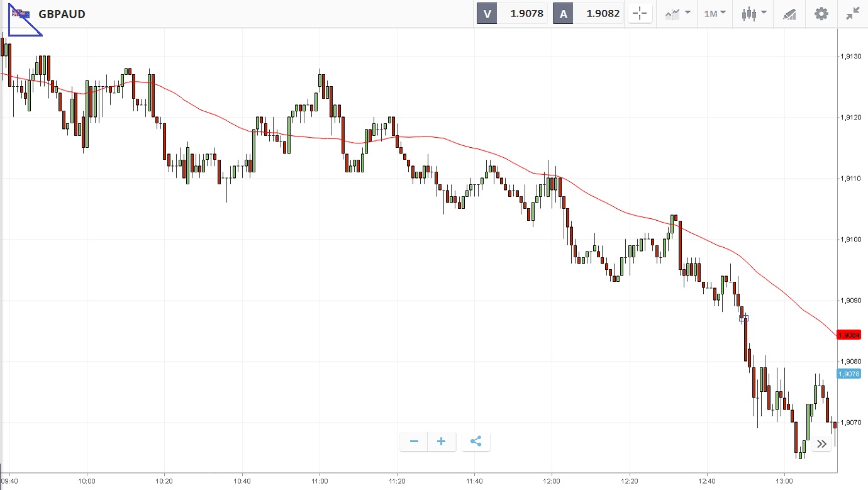The image size is (868, 490).
Task: Collapse the chart from full screen
Action: pos(853,14)
